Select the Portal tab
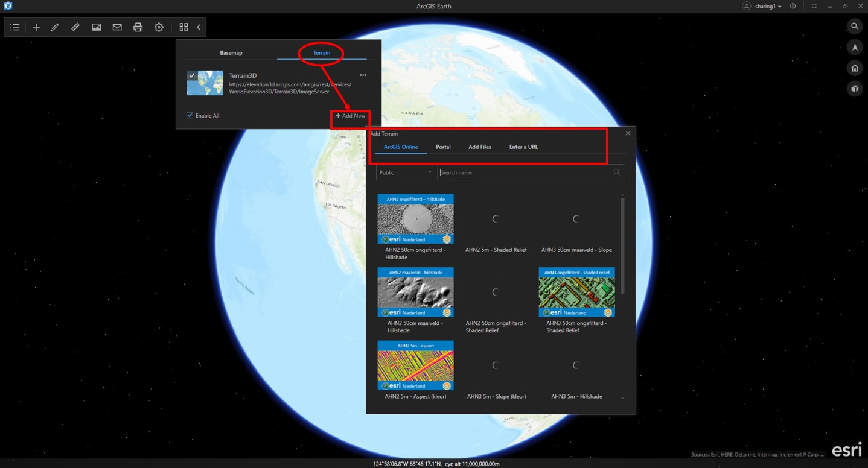This screenshot has height=468, width=868. [x=443, y=147]
